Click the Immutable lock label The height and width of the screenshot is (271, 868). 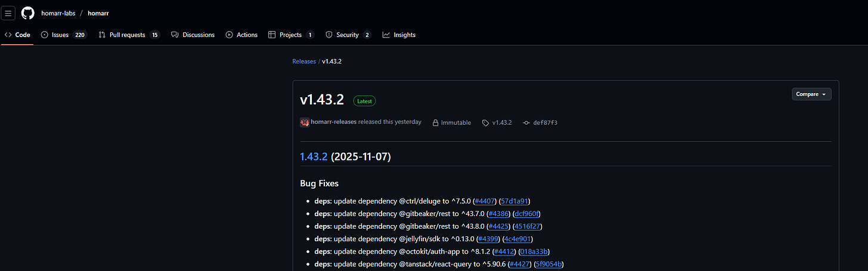point(451,122)
